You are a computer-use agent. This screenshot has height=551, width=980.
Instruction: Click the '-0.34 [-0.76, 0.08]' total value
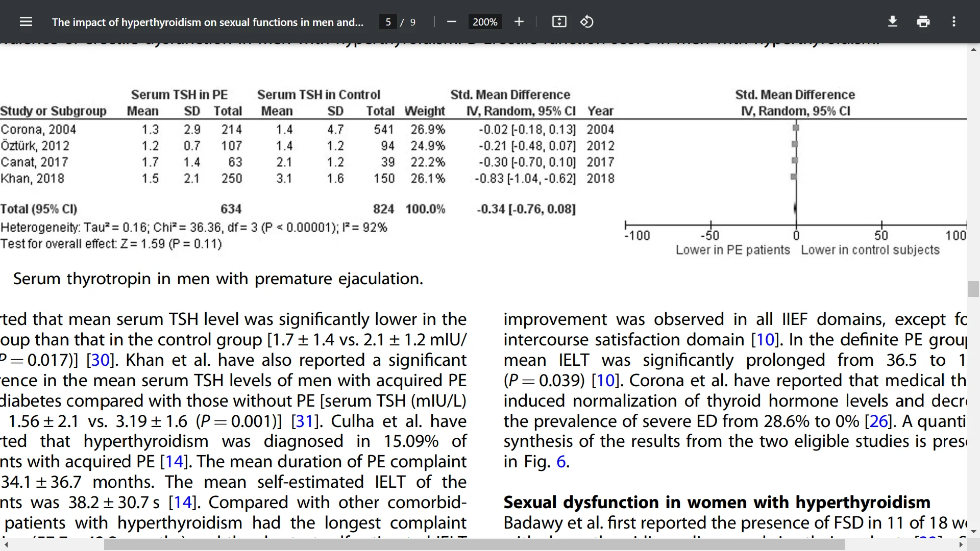[x=526, y=209]
